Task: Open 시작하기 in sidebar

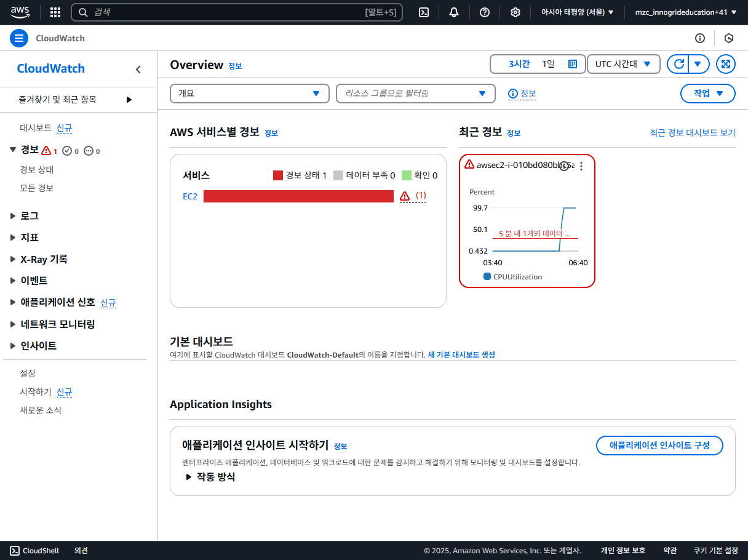Action: click(36, 391)
